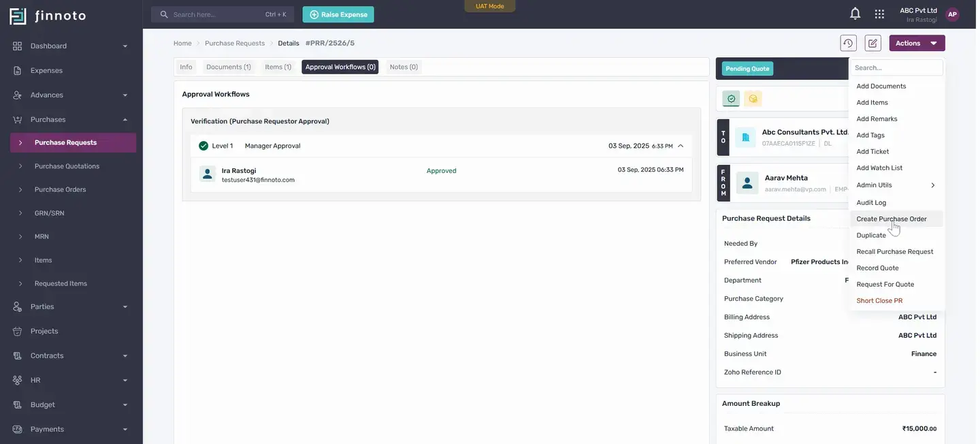Click the Expenses sidebar icon

tap(18, 70)
